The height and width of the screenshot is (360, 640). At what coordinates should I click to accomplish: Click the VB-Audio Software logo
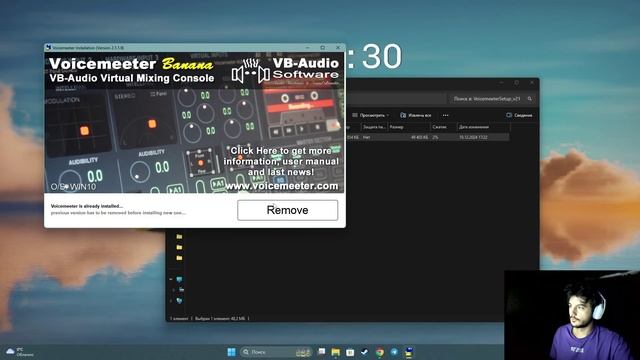(286, 69)
